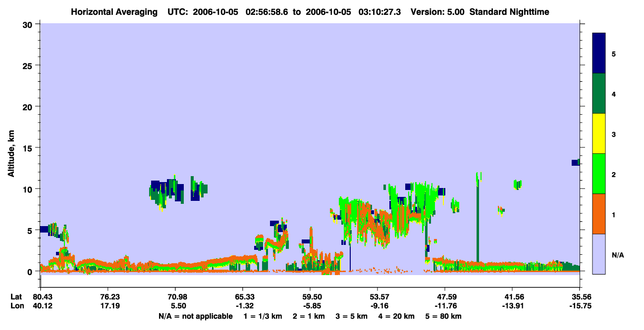
Task: Click the '4 = 20 km' legend text
Action: click(396, 316)
